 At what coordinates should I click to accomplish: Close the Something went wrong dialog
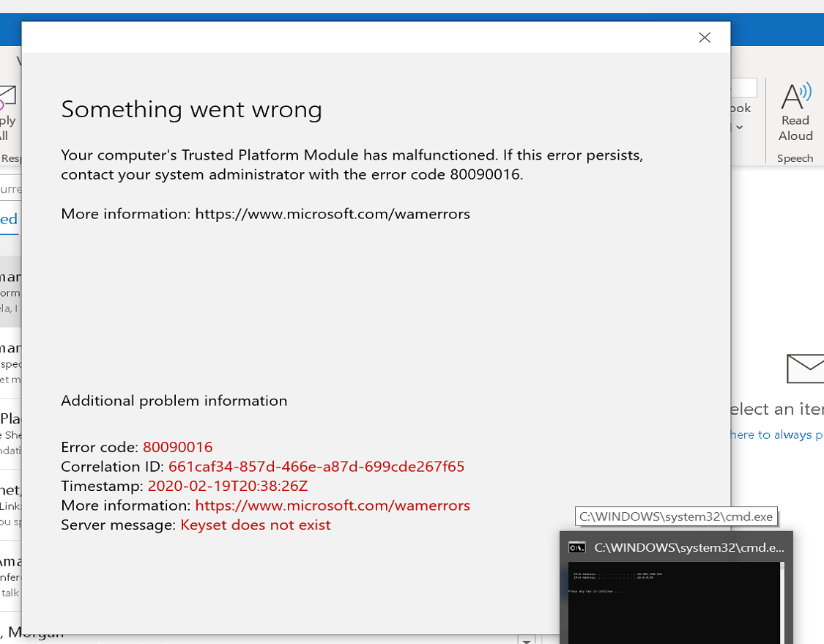click(x=704, y=37)
